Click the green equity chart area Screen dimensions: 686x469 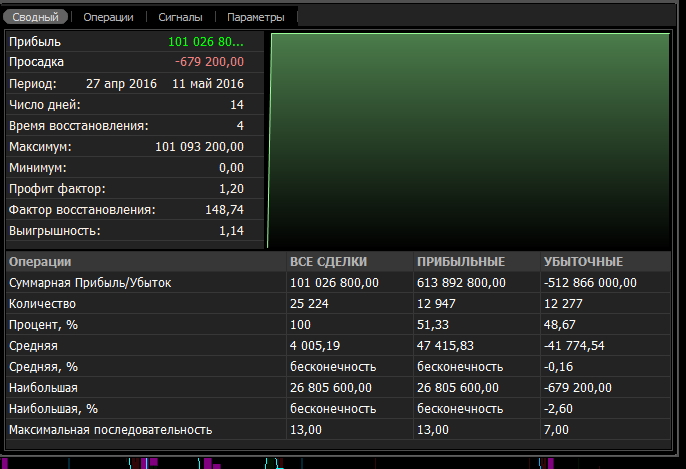(x=468, y=140)
